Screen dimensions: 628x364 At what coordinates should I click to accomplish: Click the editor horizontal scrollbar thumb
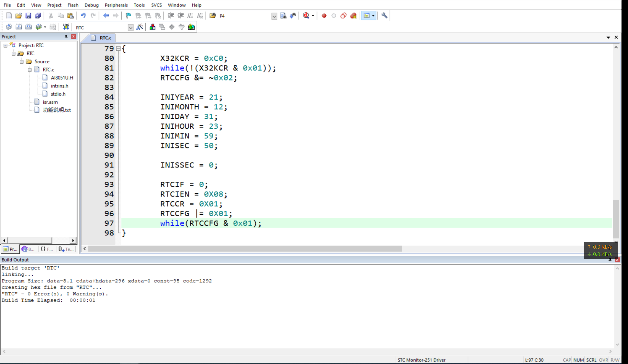coord(245,249)
